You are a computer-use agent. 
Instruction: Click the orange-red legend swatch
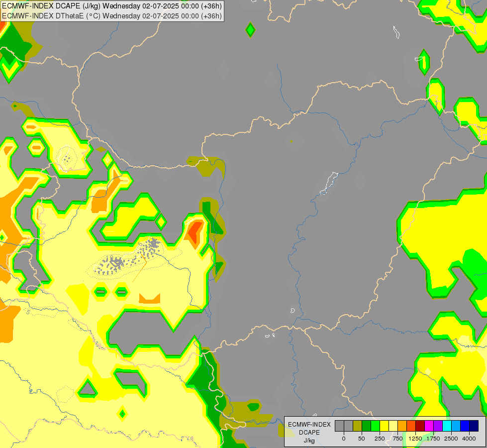pos(411,426)
